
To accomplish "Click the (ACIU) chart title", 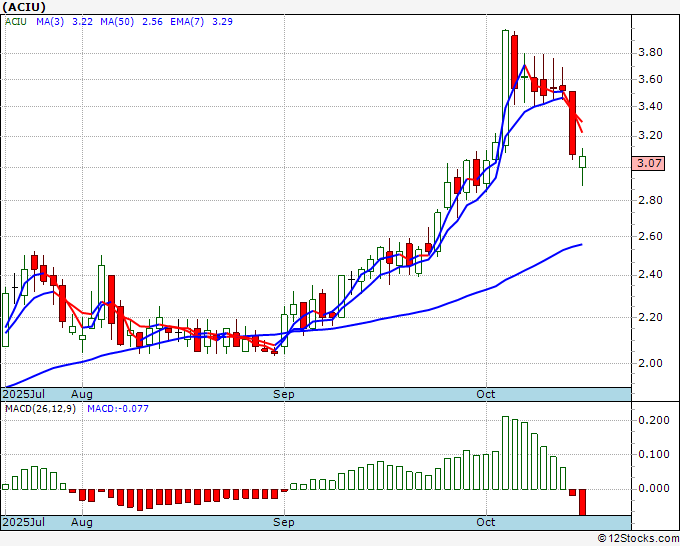I will 24,7.
